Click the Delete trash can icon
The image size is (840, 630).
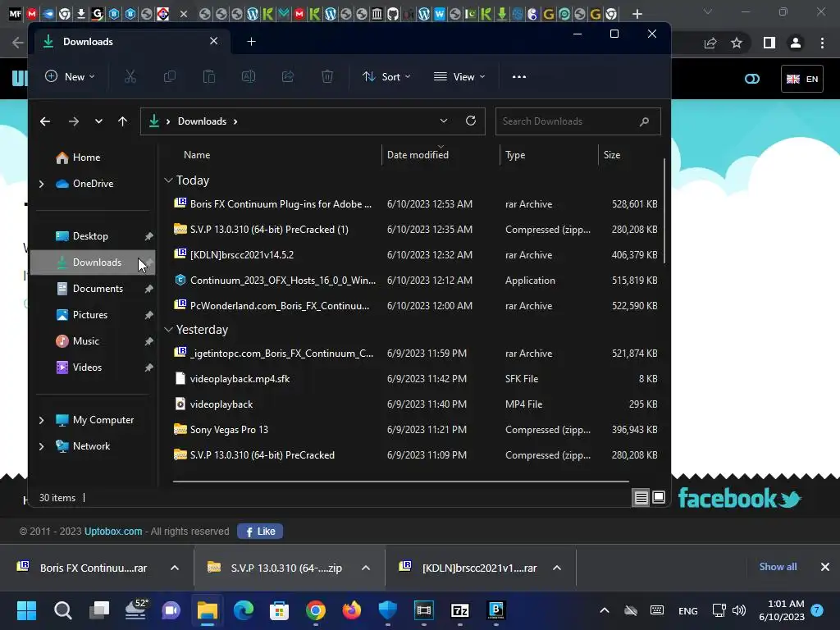pos(327,76)
